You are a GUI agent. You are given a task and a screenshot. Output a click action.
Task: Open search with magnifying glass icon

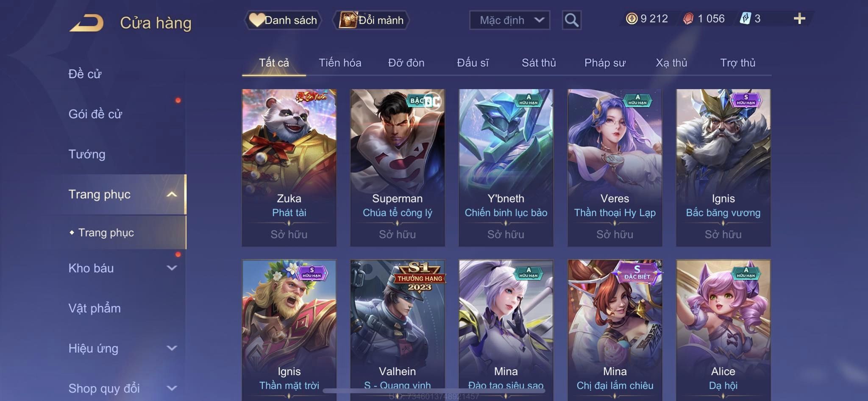(x=571, y=20)
